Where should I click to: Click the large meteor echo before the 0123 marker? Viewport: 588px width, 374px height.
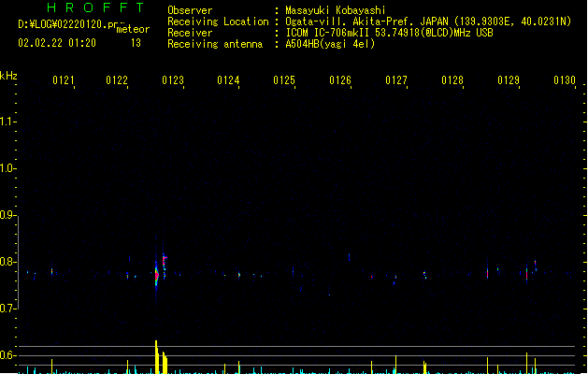pyautogui.click(x=157, y=275)
